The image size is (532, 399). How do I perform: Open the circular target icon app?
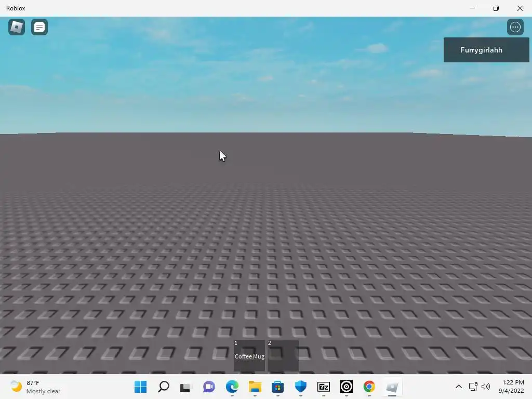point(347,387)
